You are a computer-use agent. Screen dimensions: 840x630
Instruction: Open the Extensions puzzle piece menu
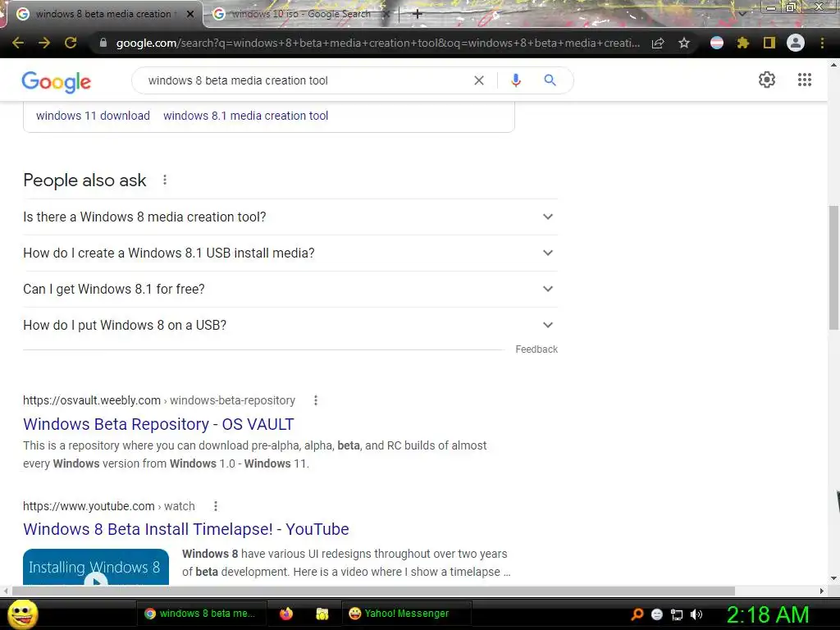pos(743,43)
